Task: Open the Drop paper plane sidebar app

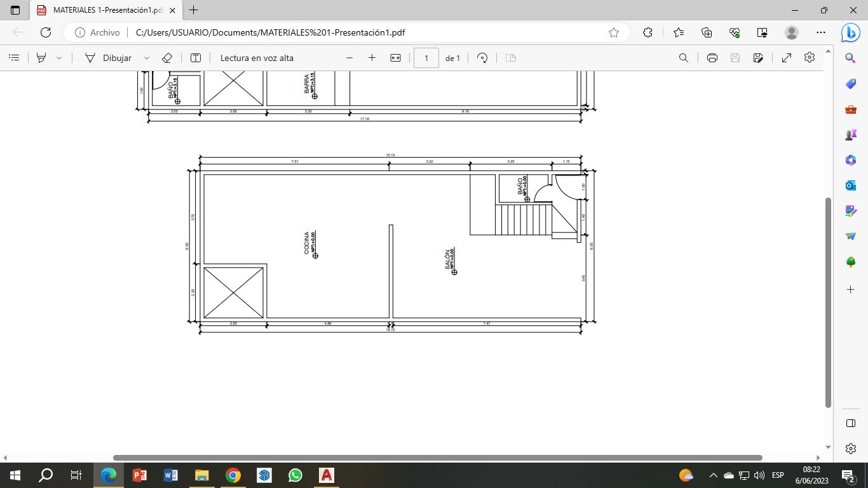Action: [x=851, y=236]
